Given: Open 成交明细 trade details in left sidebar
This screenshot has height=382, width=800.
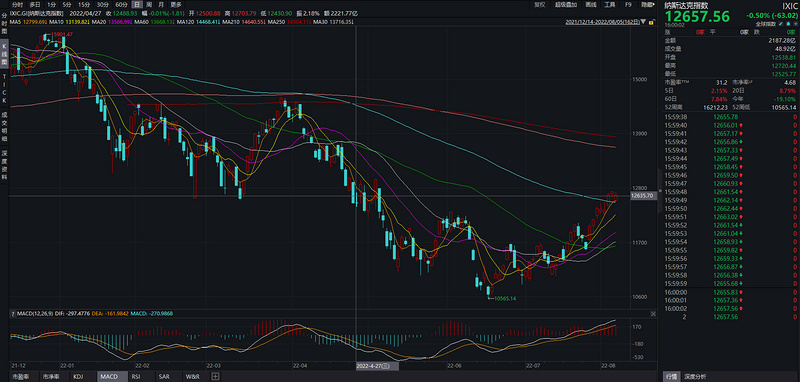Looking at the screenshot, I should [x=4, y=127].
